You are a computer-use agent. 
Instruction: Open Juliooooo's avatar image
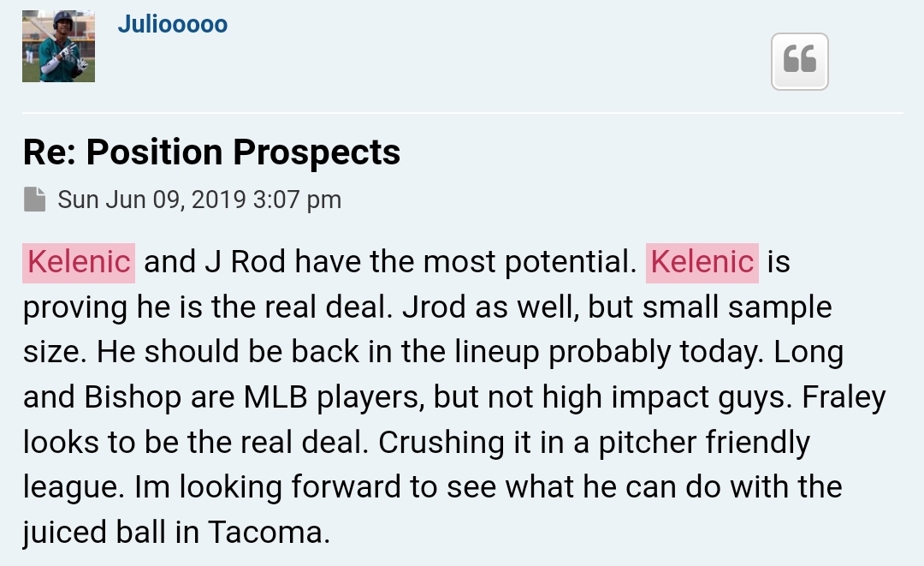(x=58, y=46)
